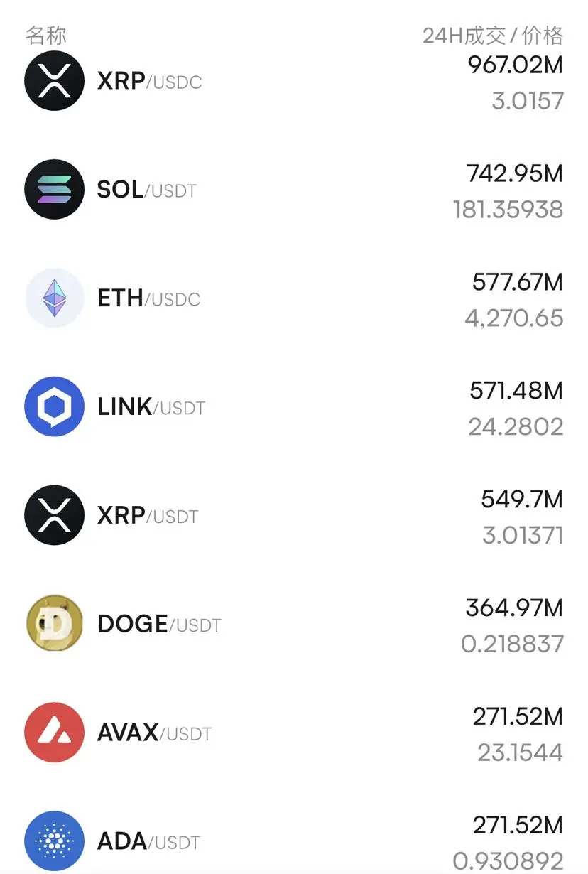
Task: Tap the XRP coin icon for XRP/USDC
Action: click(54, 80)
